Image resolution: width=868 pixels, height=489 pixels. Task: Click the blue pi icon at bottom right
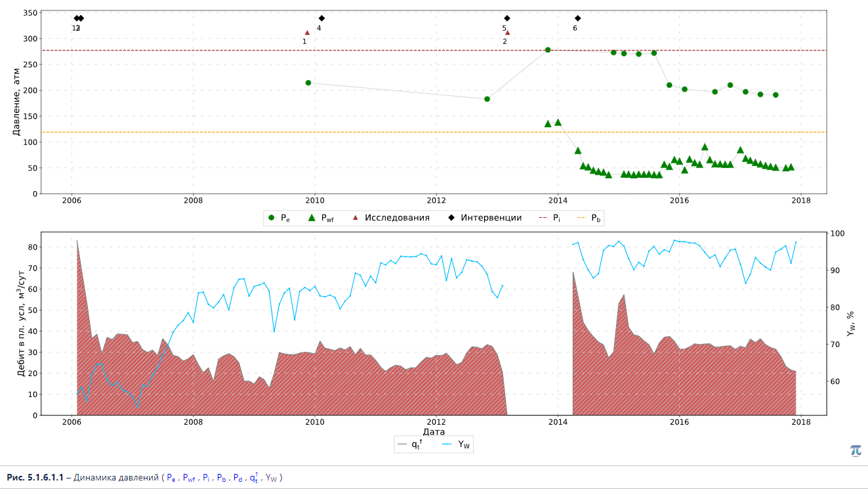tap(856, 450)
